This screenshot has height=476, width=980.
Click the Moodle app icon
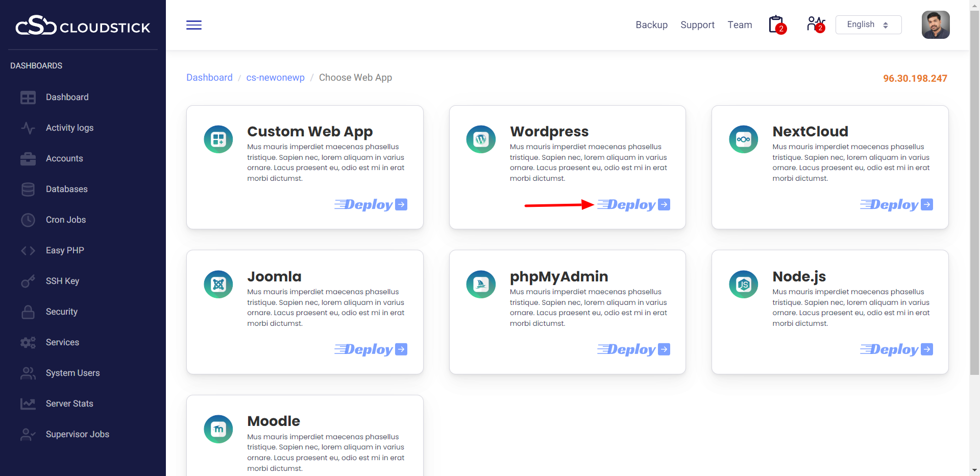click(x=218, y=429)
